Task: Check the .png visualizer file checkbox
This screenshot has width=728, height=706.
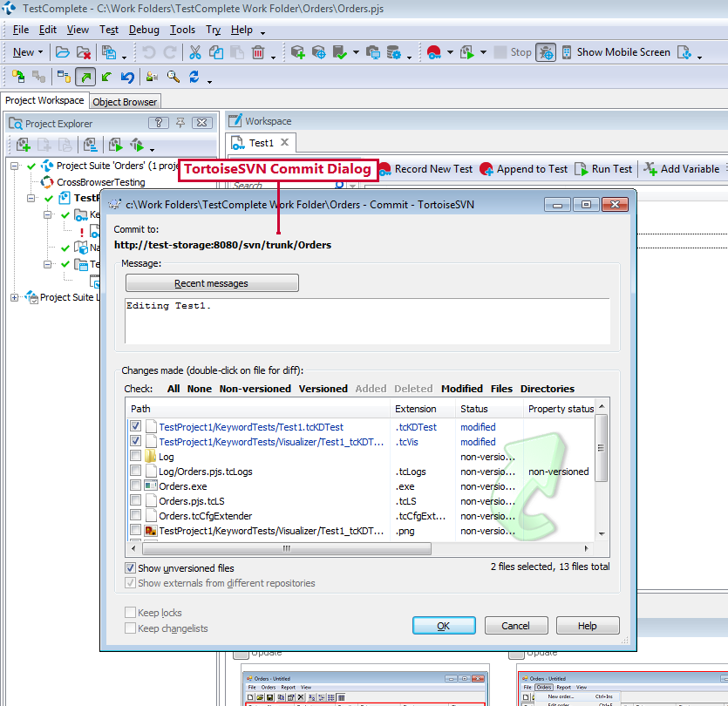Action: [x=135, y=530]
